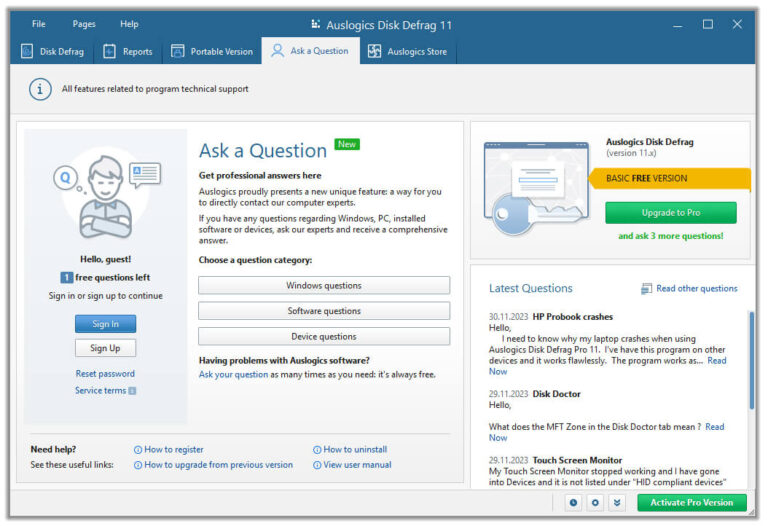This screenshot has height=526, width=768.
Task: Open the File menu
Action: [x=39, y=24]
